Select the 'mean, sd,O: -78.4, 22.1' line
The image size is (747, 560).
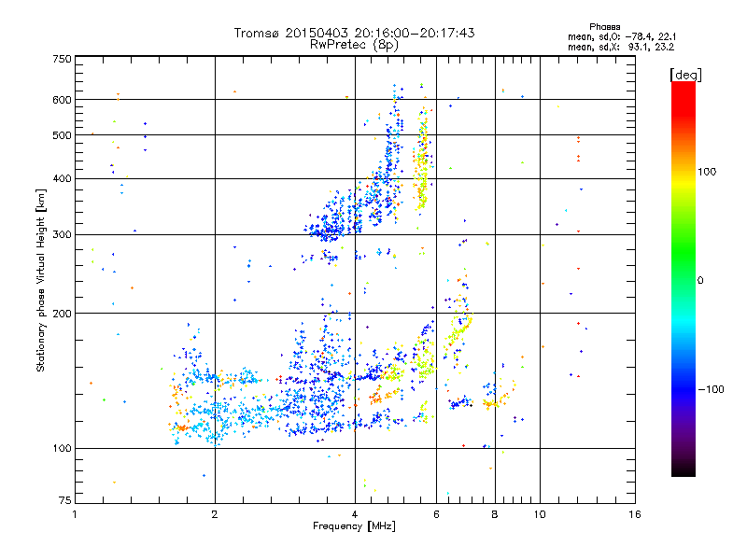click(622, 36)
